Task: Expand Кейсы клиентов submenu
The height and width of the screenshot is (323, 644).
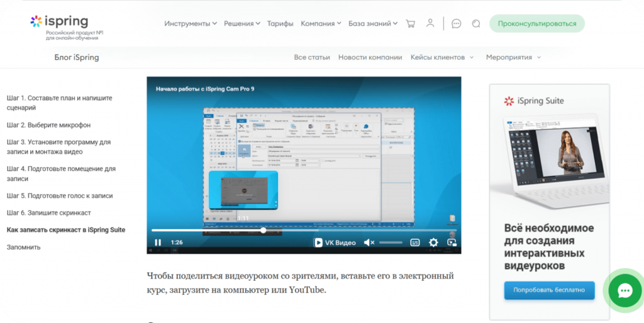Action: pos(442,57)
